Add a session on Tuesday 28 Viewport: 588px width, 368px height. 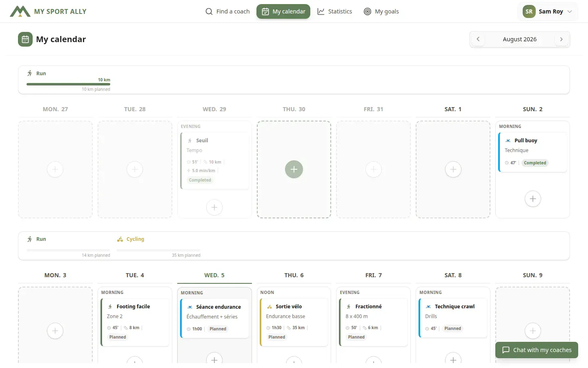click(x=135, y=169)
